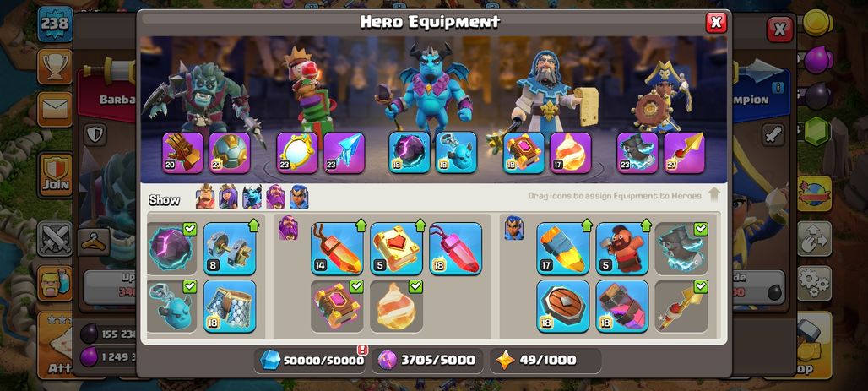Screen dimensions: 868x391
Task: Select the Barbarian King filter icon
Action: [x=205, y=197]
